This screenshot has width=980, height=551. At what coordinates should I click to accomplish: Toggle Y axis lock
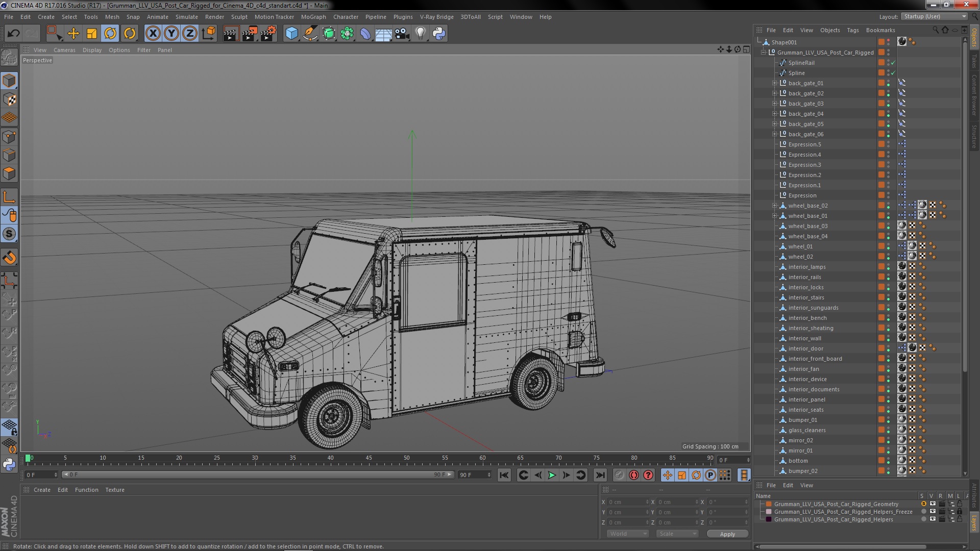[171, 34]
